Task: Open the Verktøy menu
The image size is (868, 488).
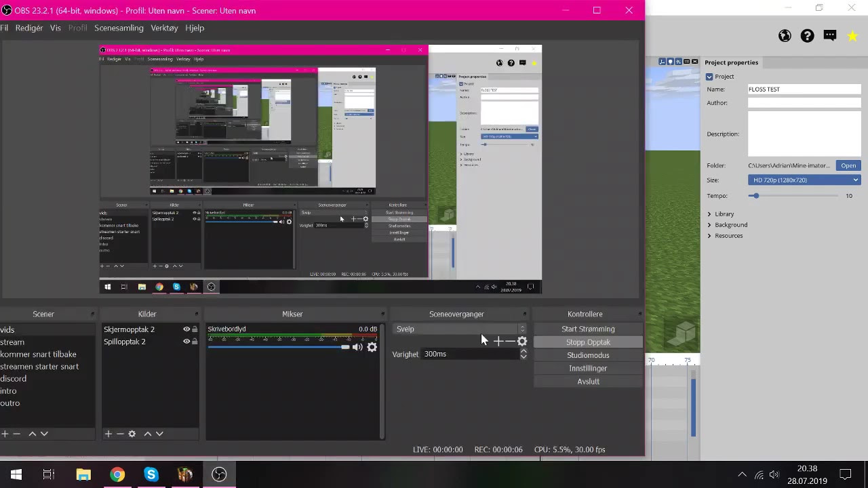Action: (164, 28)
